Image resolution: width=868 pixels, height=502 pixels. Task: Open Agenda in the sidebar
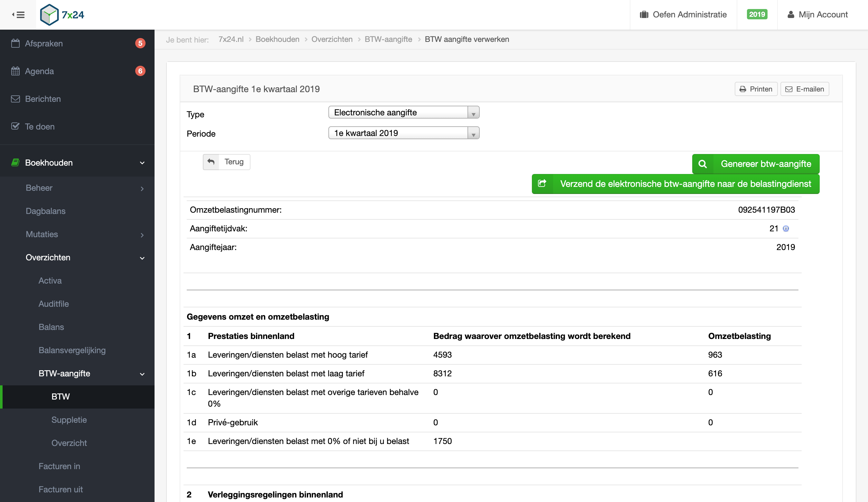coord(77,71)
